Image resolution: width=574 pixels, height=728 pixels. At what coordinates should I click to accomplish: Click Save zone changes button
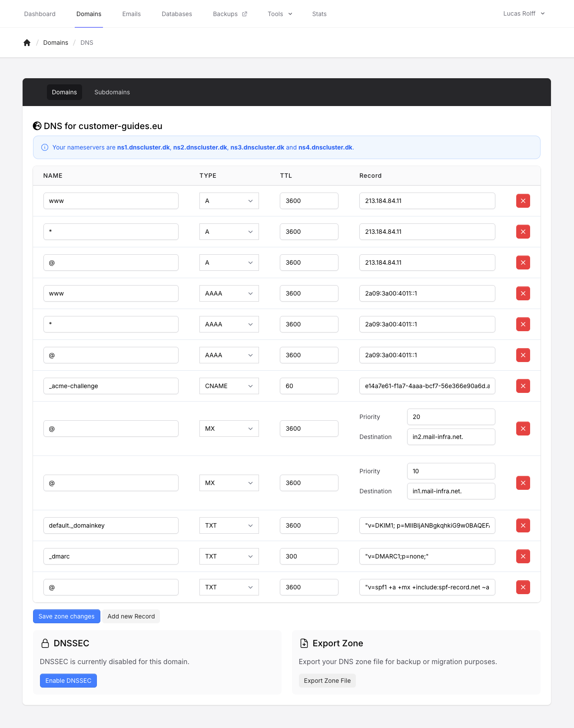(66, 616)
